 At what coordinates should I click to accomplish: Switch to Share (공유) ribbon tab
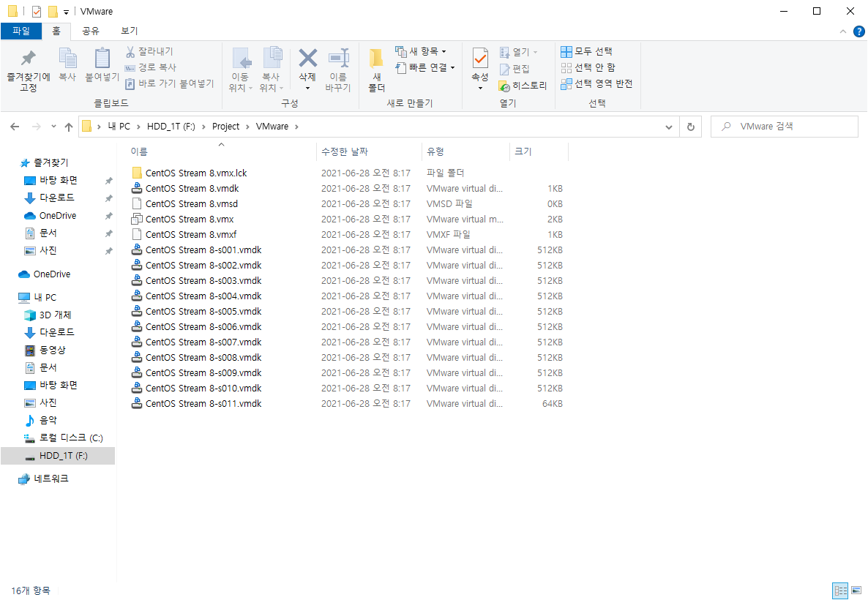click(x=90, y=31)
